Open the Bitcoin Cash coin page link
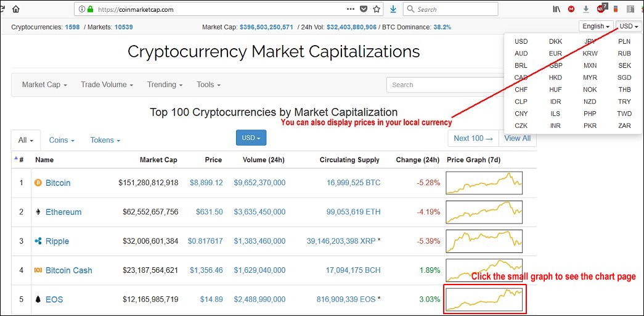644x316 pixels. click(x=68, y=270)
